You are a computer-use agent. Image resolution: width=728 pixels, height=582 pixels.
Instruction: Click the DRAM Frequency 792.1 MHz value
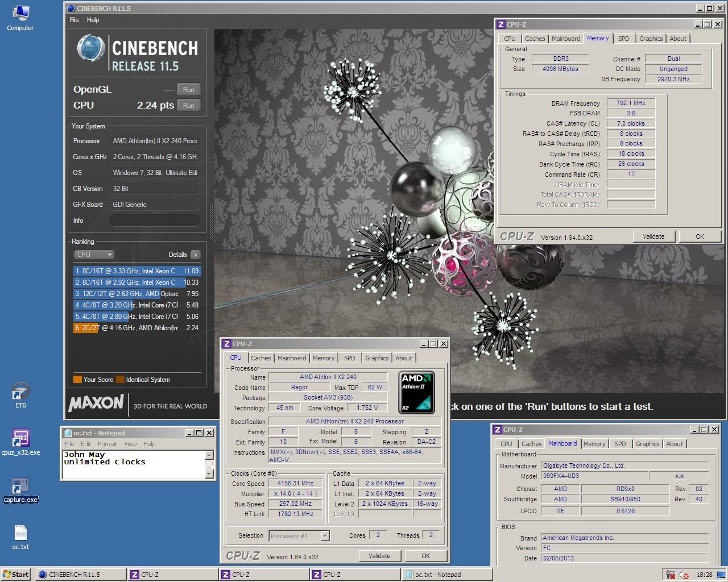click(x=631, y=103)
